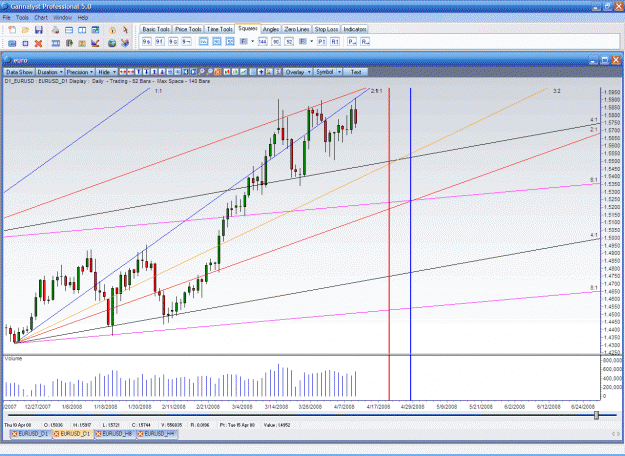This screenshot has height=456, width=625.
Task: Move the chart time scroll slider handle
Action: coord(596,415)
